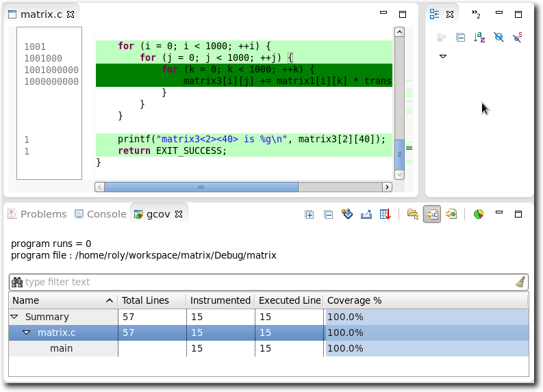This screenshot has height=392, width=543.
Task: Collapse the matrix.c tree node
Action: pos(26,332)
